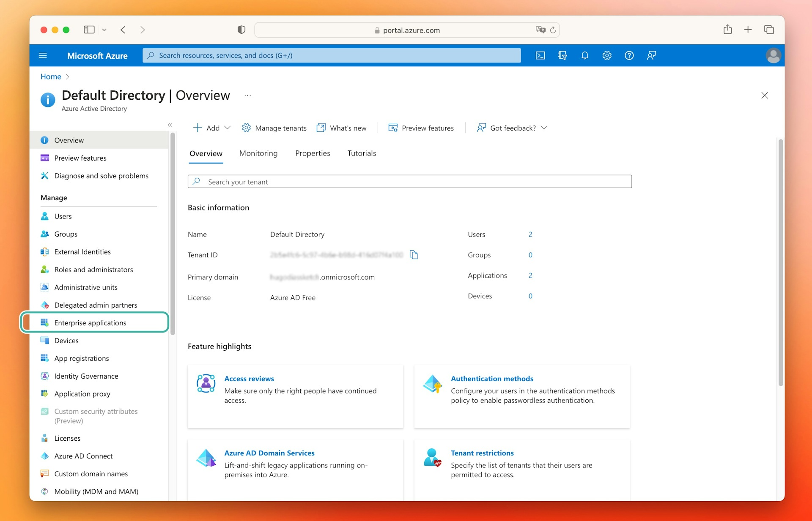Screen dimensions: 812x521
Task: Open the Applications count link
Action: [530, 276]
